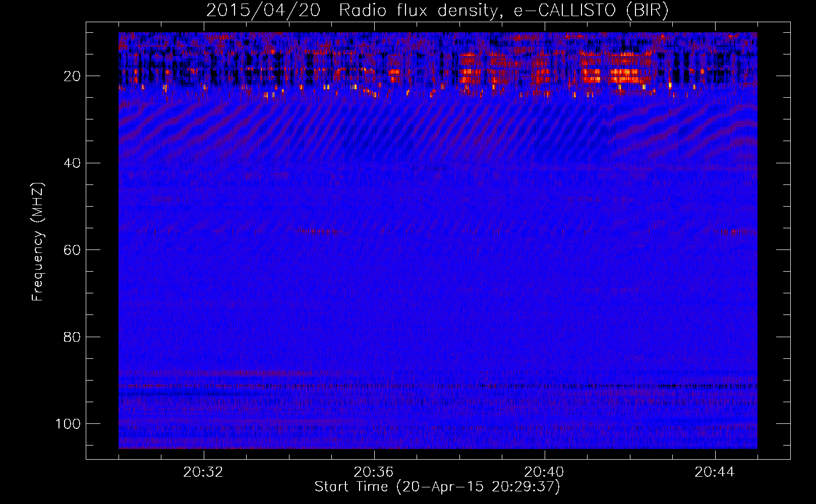816x504 pixels.
Task: Click the "20:32" time tick label
Action: 203,472
